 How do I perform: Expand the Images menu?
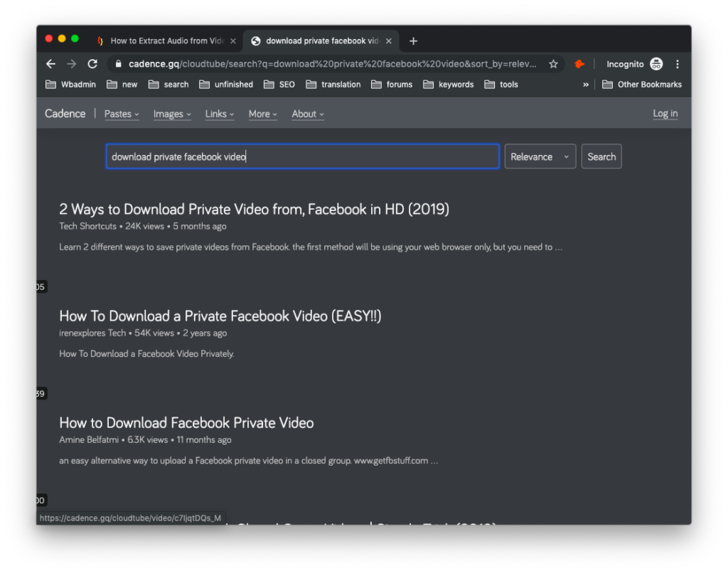172,114
